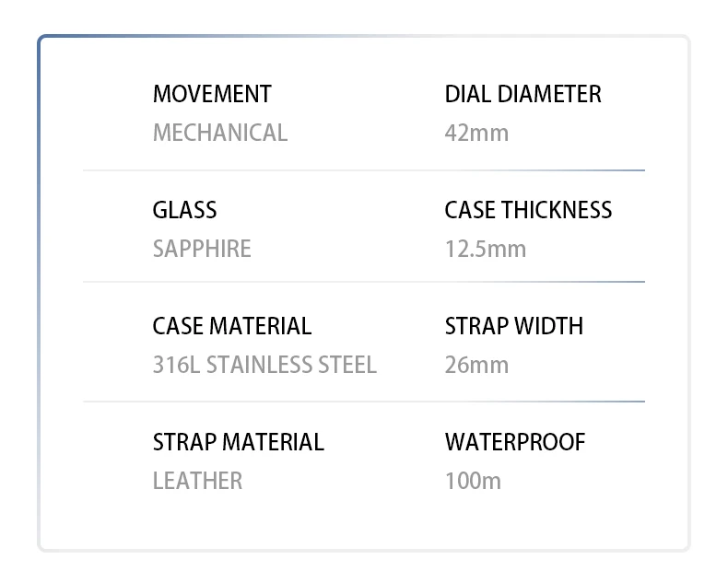Select the 100m waterproof value

click(x=473, y=481)
